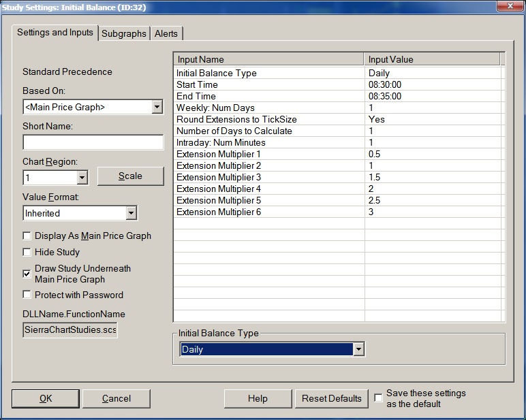Enable Display As Main Price Graph checkbox
This screenshot has height=420, width=526.
pos(27,236)
